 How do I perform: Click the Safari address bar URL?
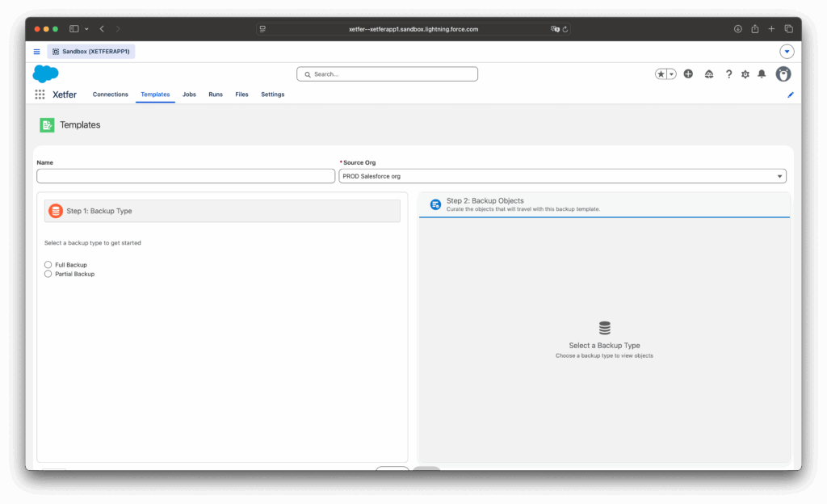[x=413, y=29]
